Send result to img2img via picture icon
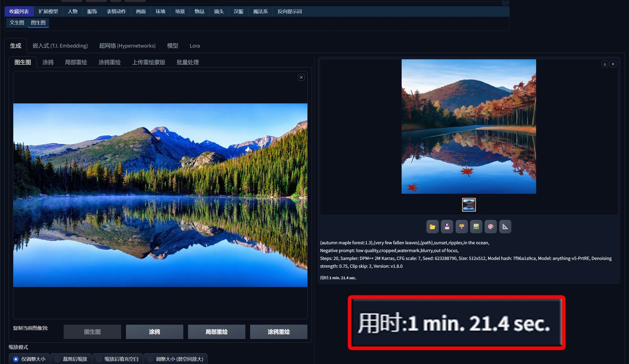 click(476, 227)
